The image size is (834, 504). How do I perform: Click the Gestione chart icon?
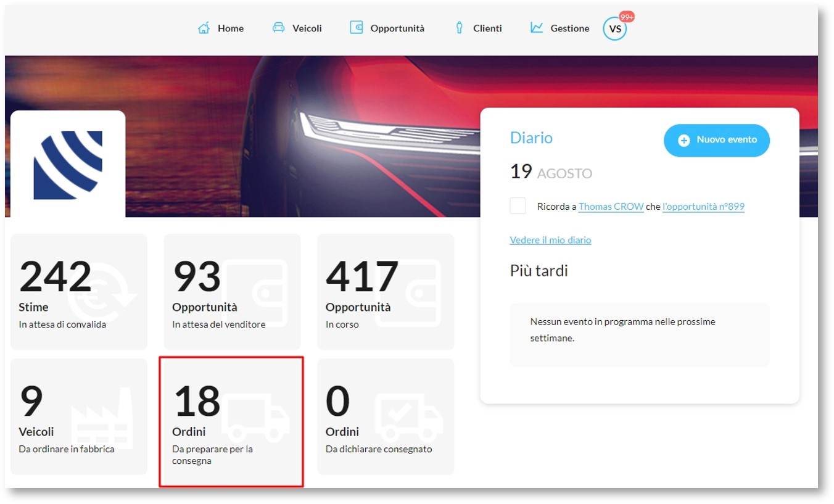click(537, 28)
